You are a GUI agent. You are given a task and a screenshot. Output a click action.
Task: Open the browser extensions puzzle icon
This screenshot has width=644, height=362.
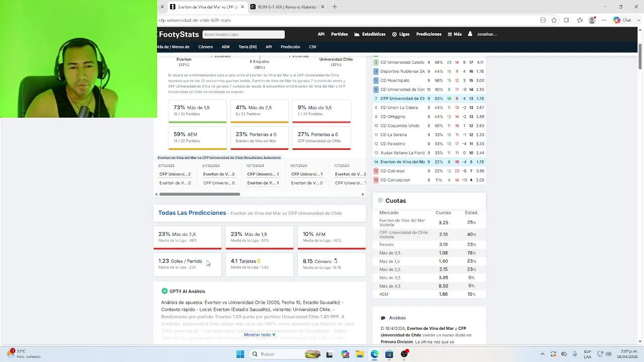coord(567,20)
